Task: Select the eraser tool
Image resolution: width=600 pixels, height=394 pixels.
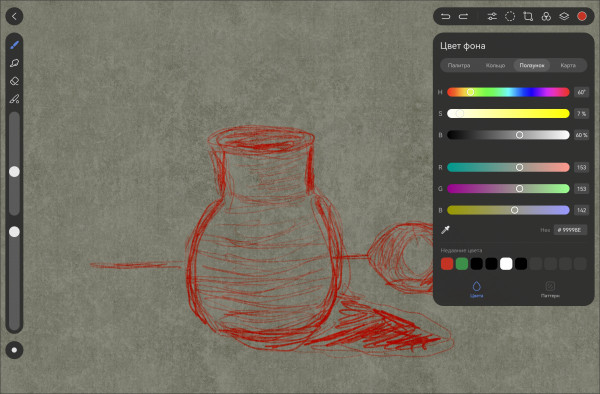Action: [x=15, y=81]
